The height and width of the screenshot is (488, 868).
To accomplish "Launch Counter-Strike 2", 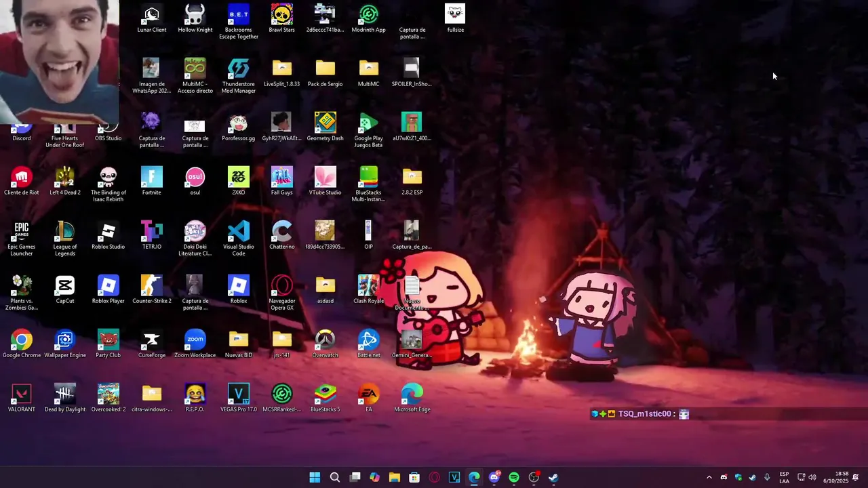I will (x=152, y=290).
